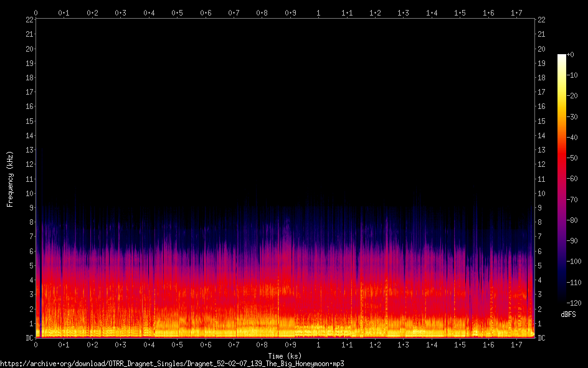Click the white top end of color bar
The height and width of the screenshot is (368, 588).
562,57
